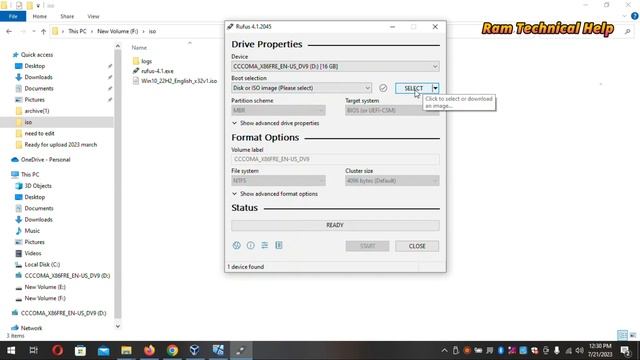
Task: Open Rufus language selection globe icon
Action: coord(236,245)
